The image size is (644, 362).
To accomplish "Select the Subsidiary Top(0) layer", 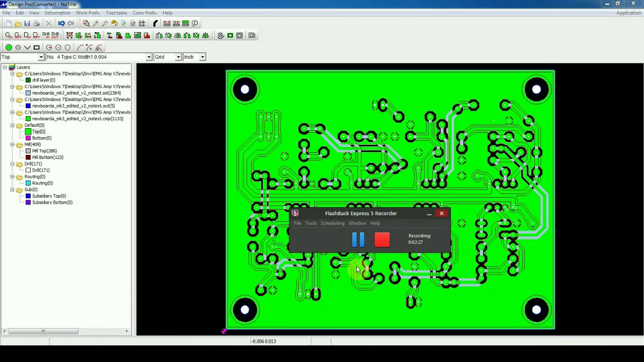I will [x=49, y=196].
